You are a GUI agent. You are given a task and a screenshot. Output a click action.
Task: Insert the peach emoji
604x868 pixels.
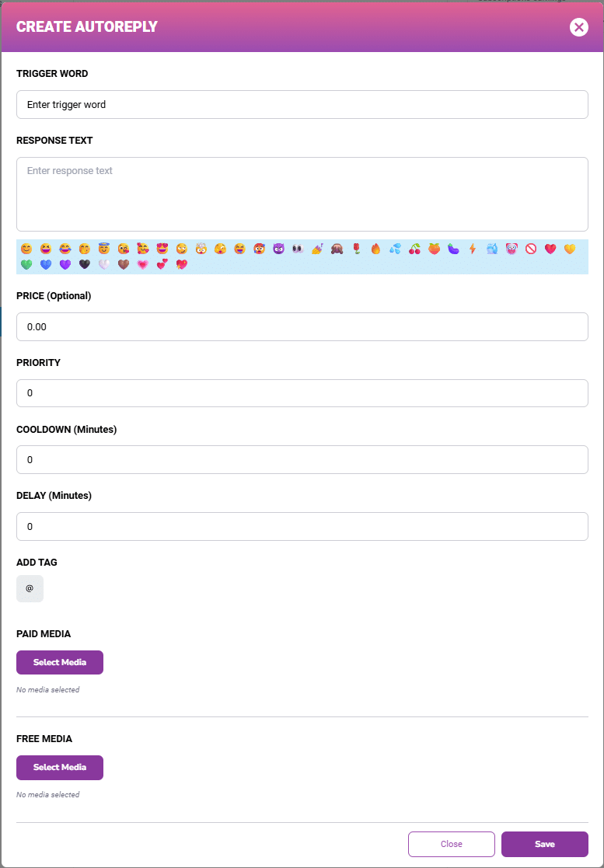(x=435, y=249)
